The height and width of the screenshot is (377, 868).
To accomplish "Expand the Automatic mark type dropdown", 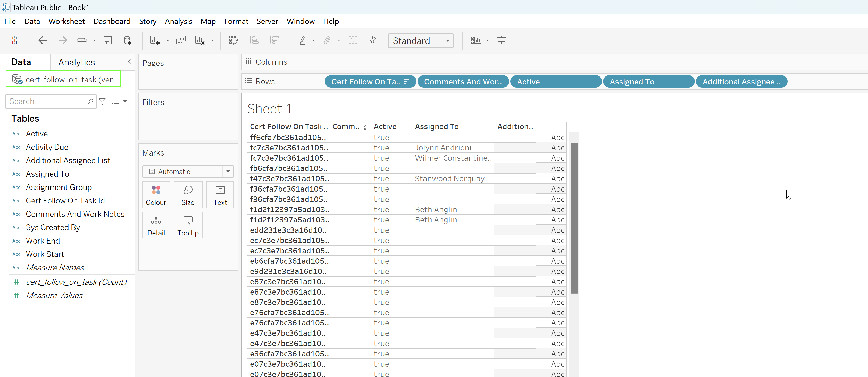I will tap(228, 171).
